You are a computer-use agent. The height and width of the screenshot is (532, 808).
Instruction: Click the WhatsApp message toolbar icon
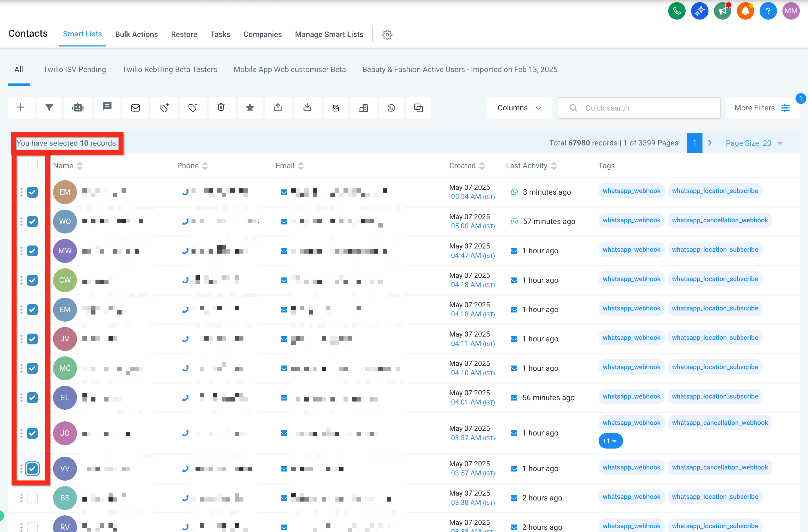[391, 108]
